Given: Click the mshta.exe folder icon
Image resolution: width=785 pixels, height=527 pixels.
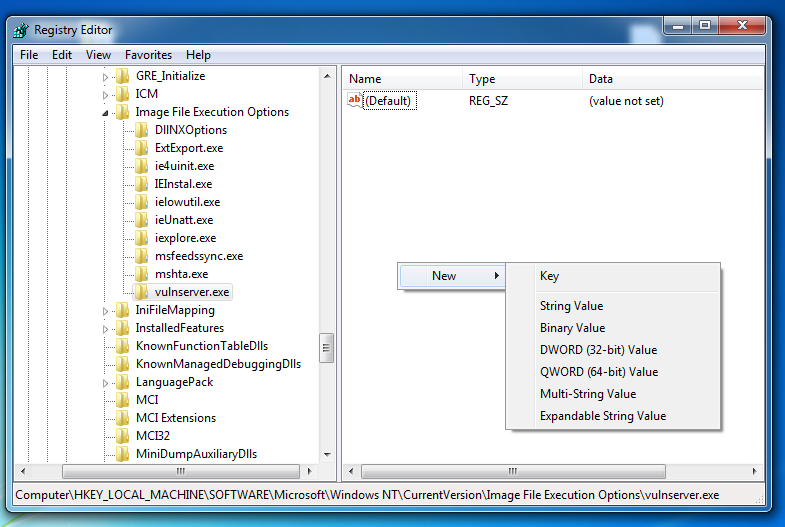Looking at the screenshot, I should (142, 274).
